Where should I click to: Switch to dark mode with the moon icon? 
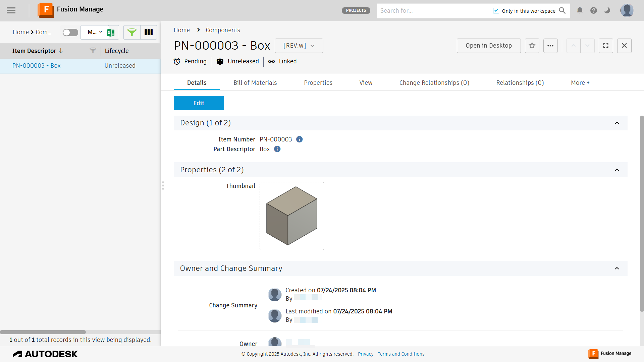[607, 10]
